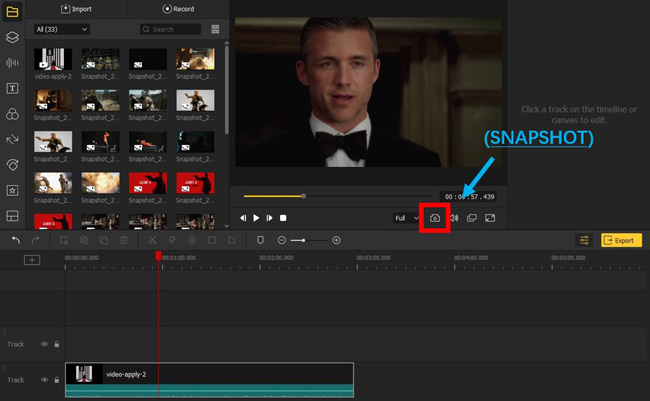This screenshot has height=401, width=650.
Task: Play the preview video
Action: [x=256, y=218]
